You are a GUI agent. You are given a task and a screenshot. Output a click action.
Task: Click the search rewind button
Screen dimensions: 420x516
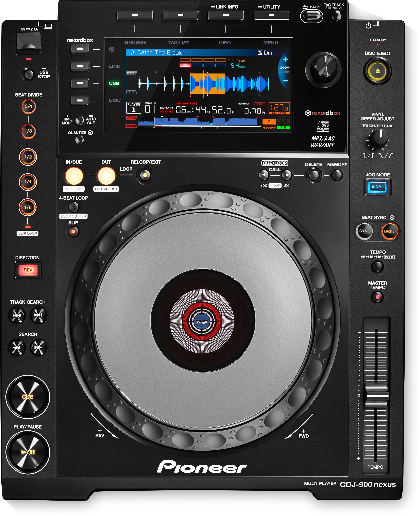pyautogui.click(x=17, y=348)
